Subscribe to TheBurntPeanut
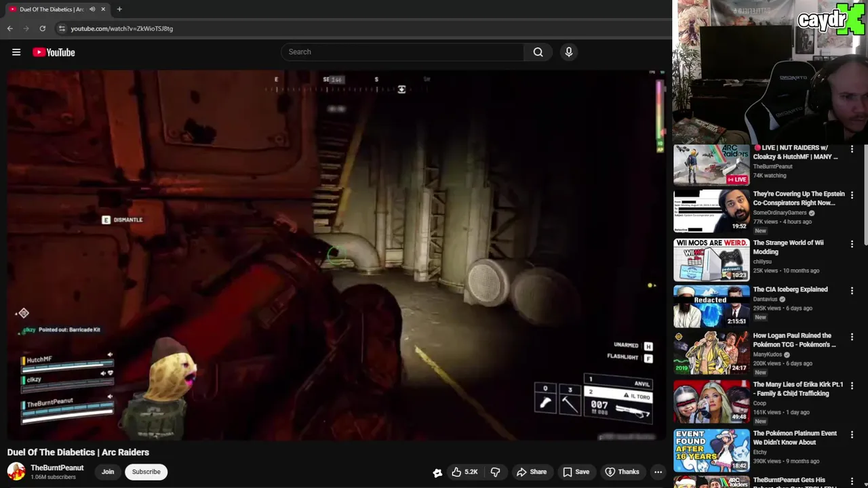Image resolution: width=868 pixels, height=488 pixels. point(146,472)
